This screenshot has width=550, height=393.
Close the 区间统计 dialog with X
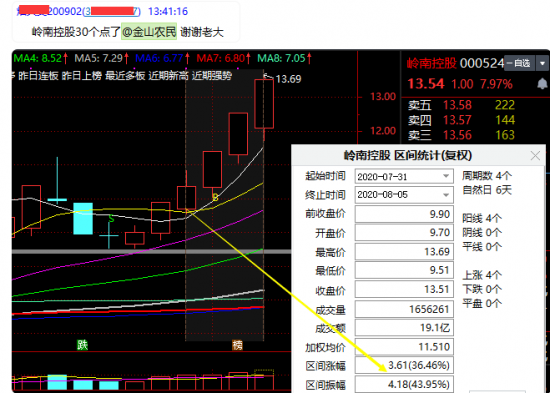[535, 155]
